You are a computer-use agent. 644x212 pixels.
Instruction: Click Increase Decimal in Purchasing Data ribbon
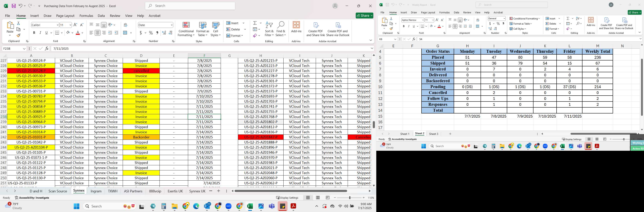(x=164, y=33)
